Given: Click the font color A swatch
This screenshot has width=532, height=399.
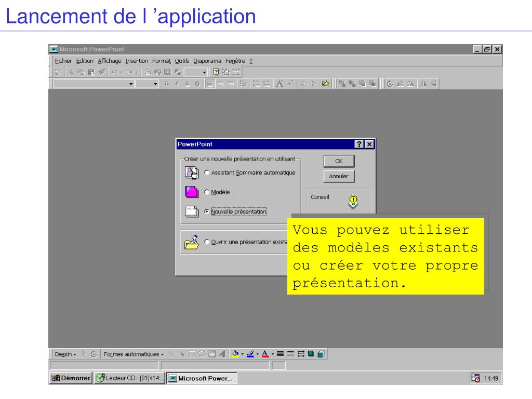Looking at the screenshot, I should click(x=265, y=354).
